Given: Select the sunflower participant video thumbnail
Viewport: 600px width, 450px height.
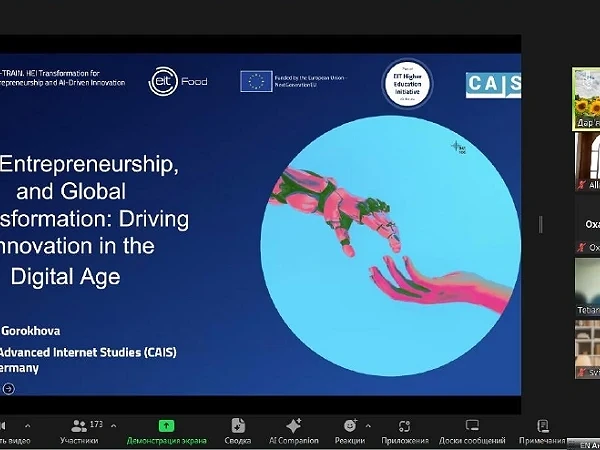Looking at the screenshot, I should (x=586, y=98).
